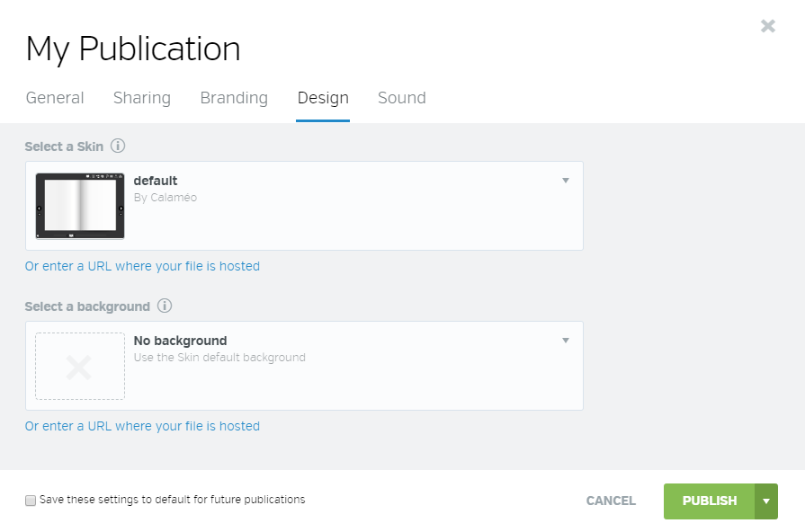Close the My Publication dialog

767,26
